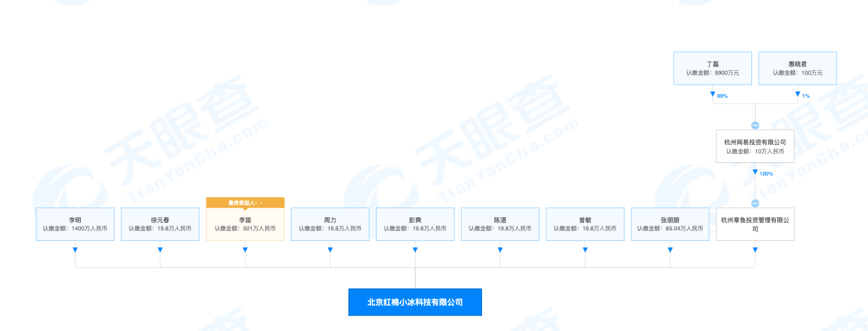868x331 pixels.
Task: Click the text 认缴金额: 100万元
Action: [798, 73]
